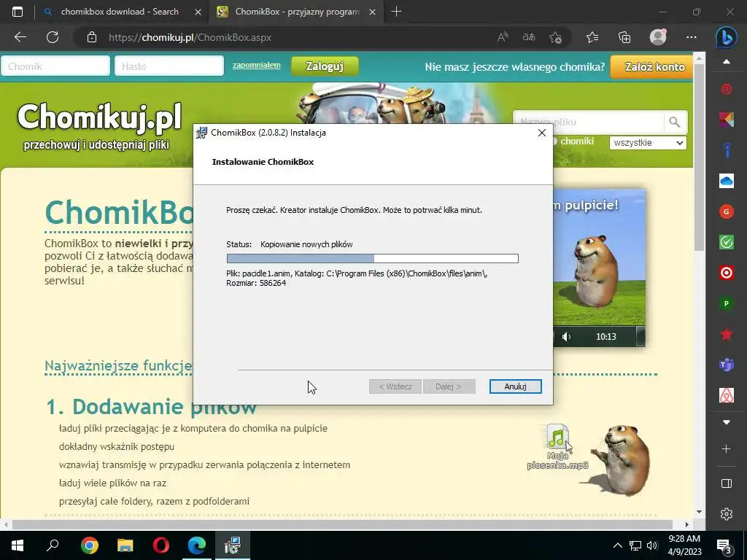Viewport: 747px width, 560px height.
Task: Click the zapomniałem link
Action: pyautogui.click(x=256, y=65)
